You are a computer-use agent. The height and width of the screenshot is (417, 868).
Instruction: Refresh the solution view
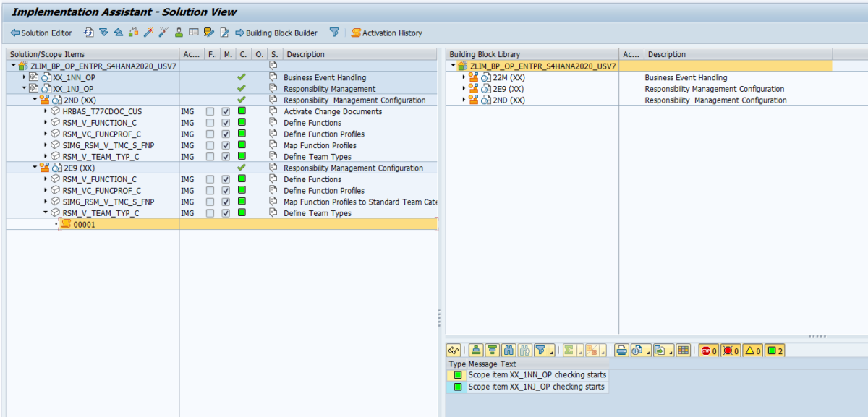tap(88, 33)
